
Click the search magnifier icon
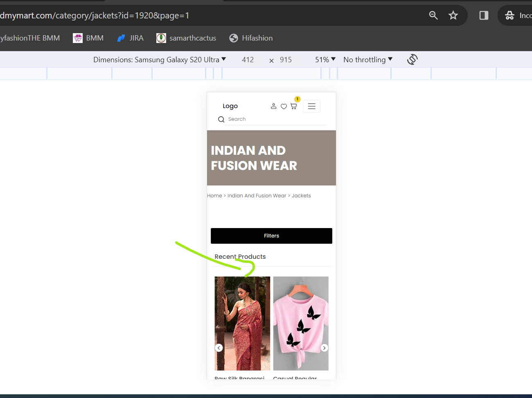click(x=221, y=119)
